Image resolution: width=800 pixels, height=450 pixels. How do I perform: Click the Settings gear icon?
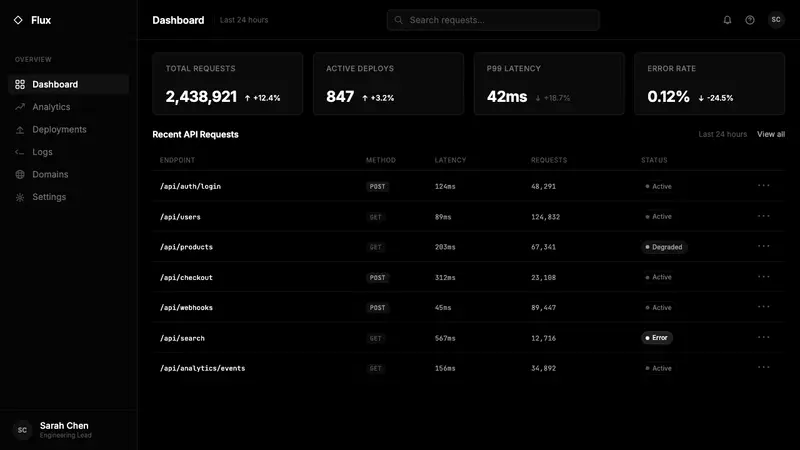(20, 197)
